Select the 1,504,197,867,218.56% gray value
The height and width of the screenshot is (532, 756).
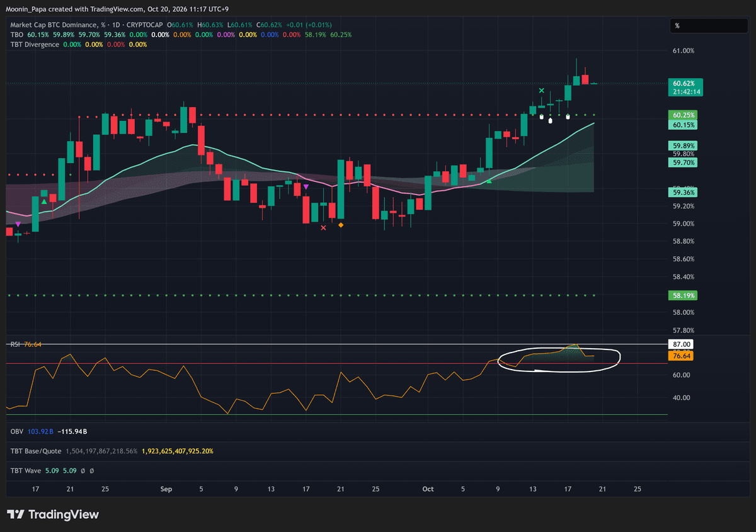tap(101, 451)
